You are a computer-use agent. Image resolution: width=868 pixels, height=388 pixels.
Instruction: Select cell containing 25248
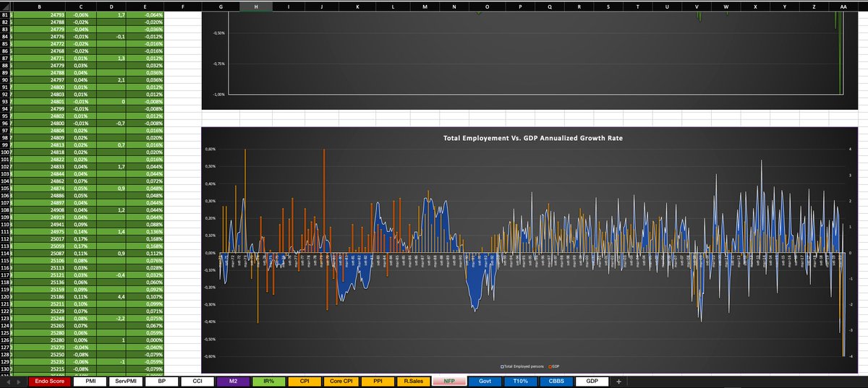coord(38,319)
